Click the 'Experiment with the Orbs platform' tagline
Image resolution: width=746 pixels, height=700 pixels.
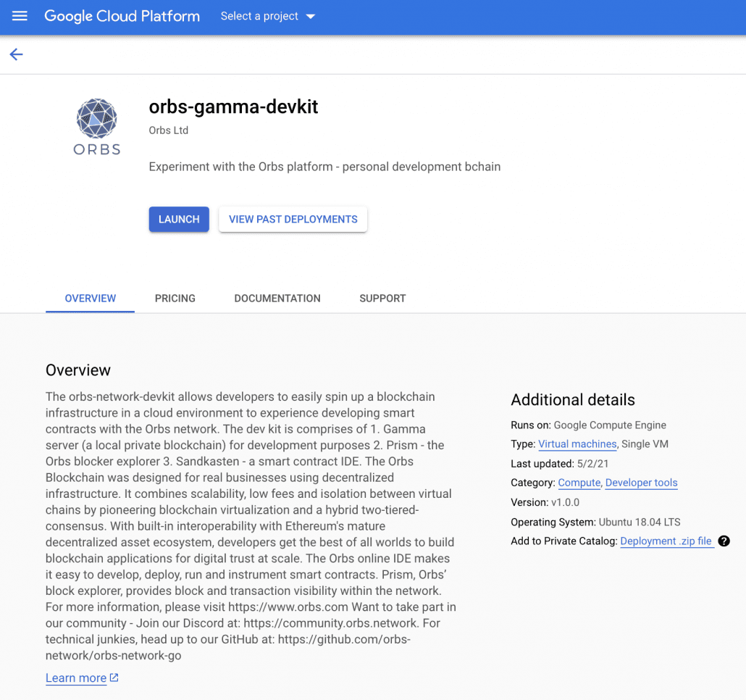pos(324,167)
